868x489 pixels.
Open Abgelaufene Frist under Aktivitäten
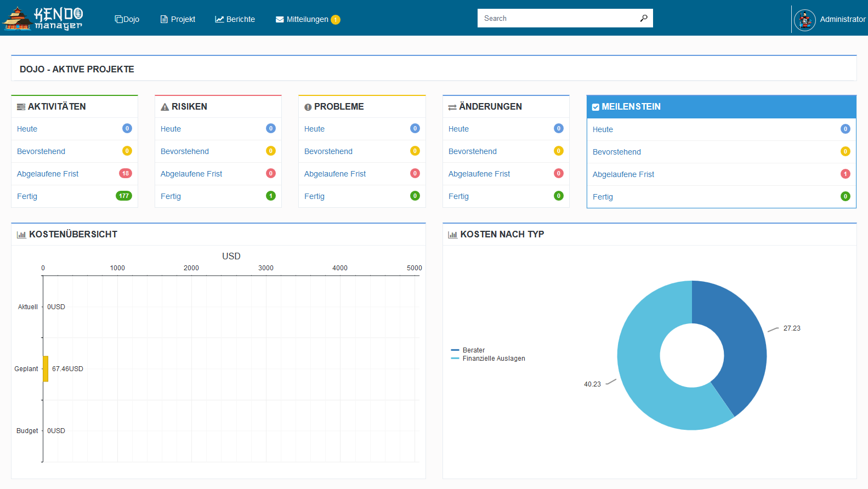(48, 174)
